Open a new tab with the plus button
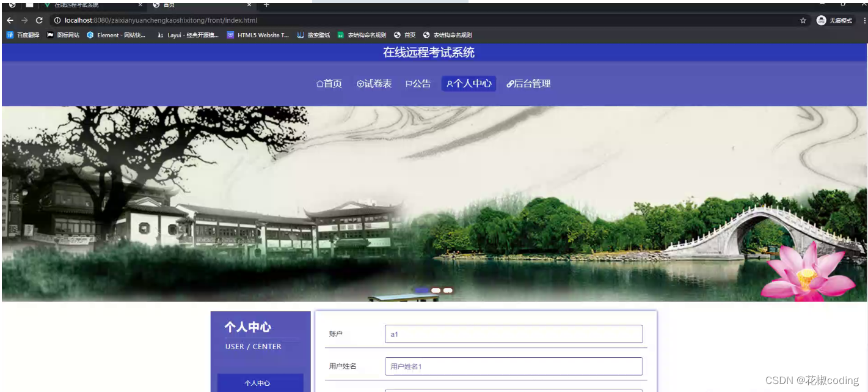The height and width of the screenshot is (392, 868). coord(266,5)
